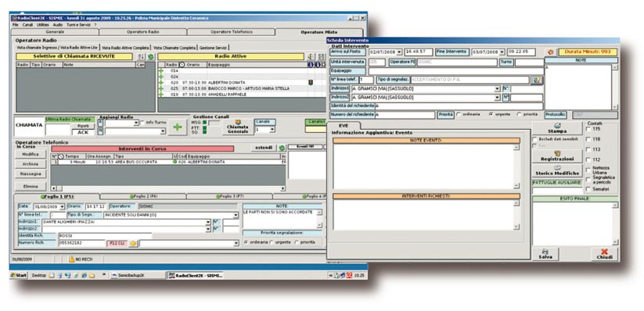Image resolution: width=644 pixels, height=311 pixels.
Task: Click the red X Chiudi button
Action: (x=604, y=254)
